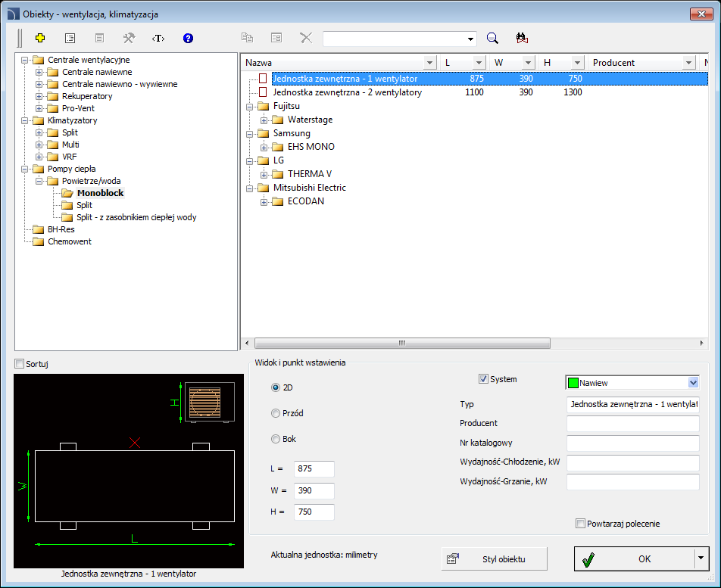This screenshot has width=721, height=588.
Task: Expand the Rekuperatory tree node
Action: [39, 96]
